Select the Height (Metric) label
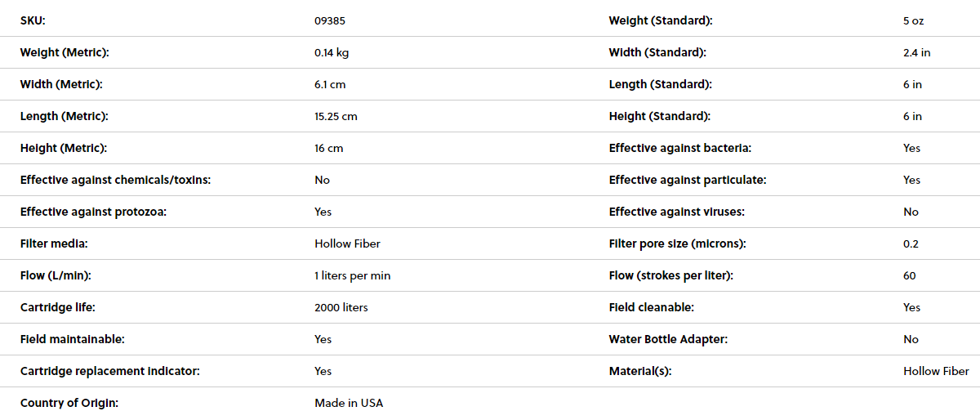 click(x=64, y=148)
